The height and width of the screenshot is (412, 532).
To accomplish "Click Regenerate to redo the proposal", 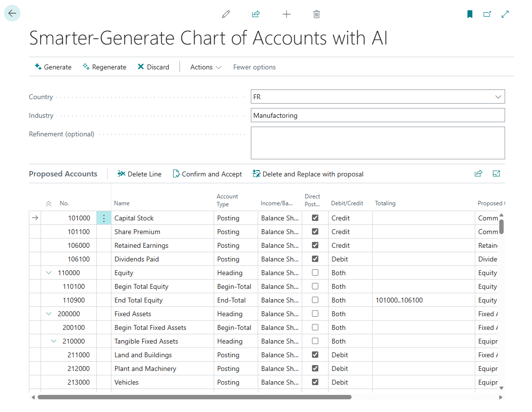I will pos(105,67).
